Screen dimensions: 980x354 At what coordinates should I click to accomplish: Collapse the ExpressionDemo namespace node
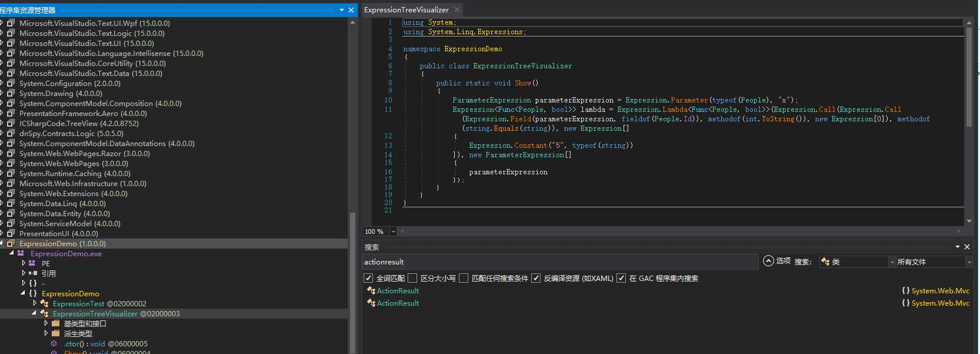23,293
